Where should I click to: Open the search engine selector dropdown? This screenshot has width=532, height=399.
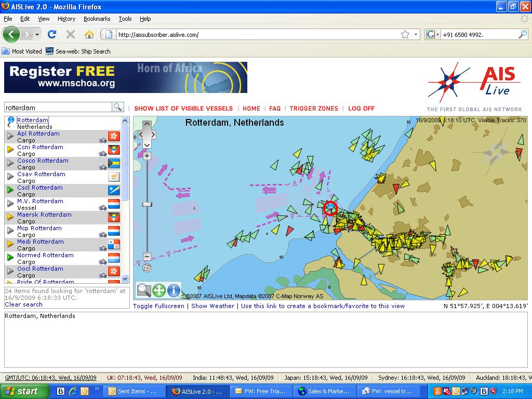432,34
